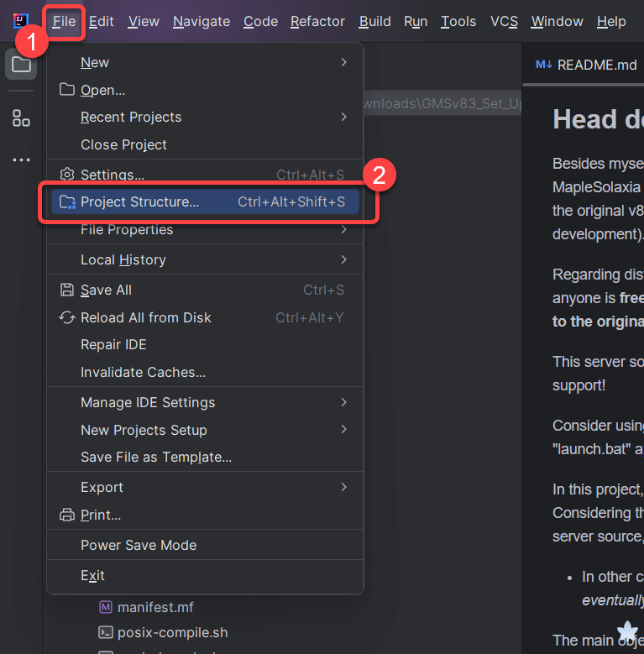Open the View menu
Viewport: 644px width, 654px height.
click(x=144, y=21)
